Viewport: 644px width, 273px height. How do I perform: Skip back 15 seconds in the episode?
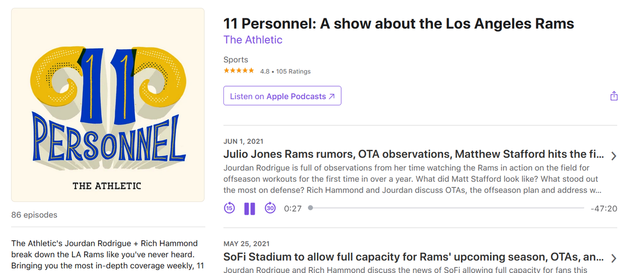click(229, 208)
